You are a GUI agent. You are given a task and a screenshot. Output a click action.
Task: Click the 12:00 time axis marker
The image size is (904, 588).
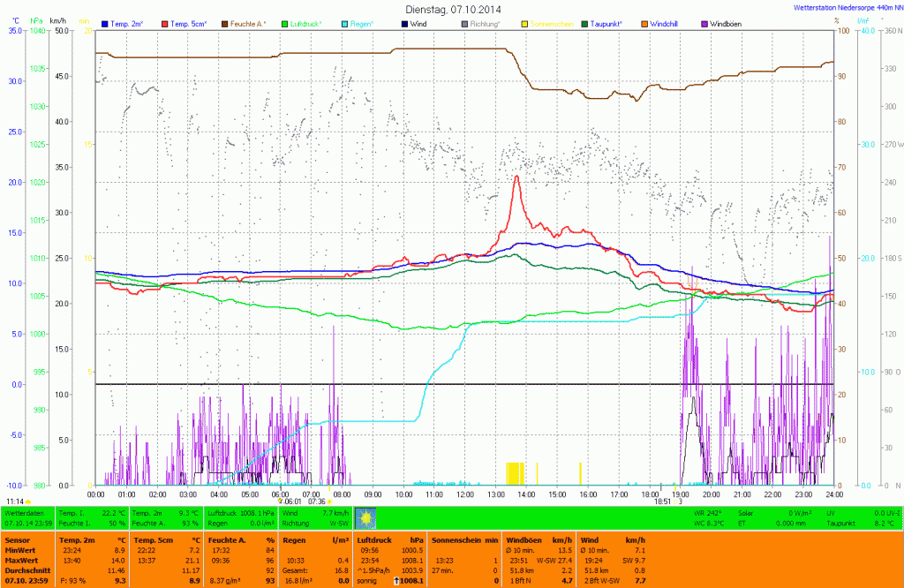(464, 494)
